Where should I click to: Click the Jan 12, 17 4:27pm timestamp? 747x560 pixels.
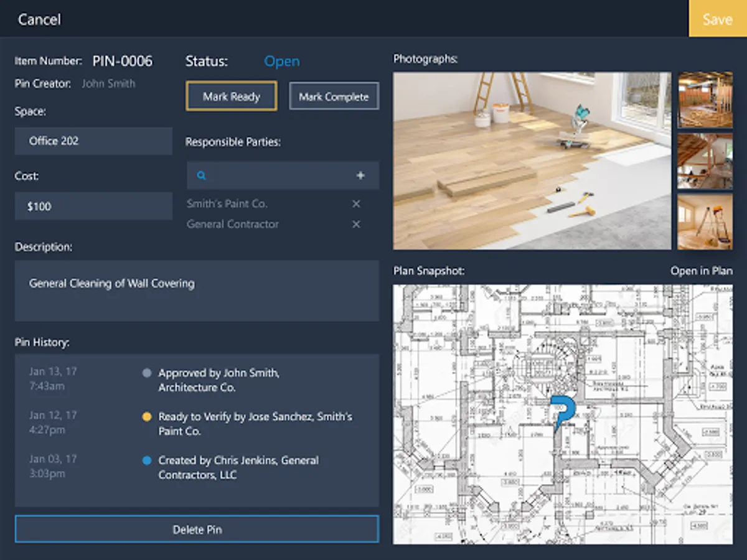coord(53,422)
